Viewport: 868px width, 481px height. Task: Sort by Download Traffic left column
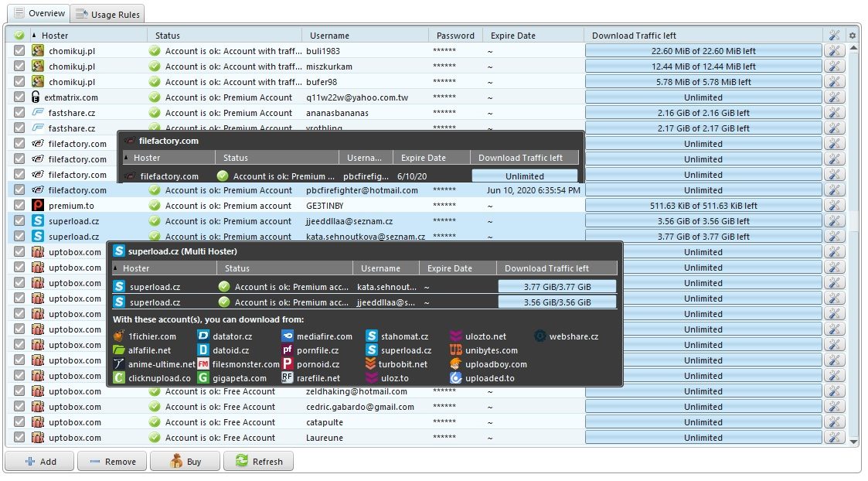(x=634, y=36)
